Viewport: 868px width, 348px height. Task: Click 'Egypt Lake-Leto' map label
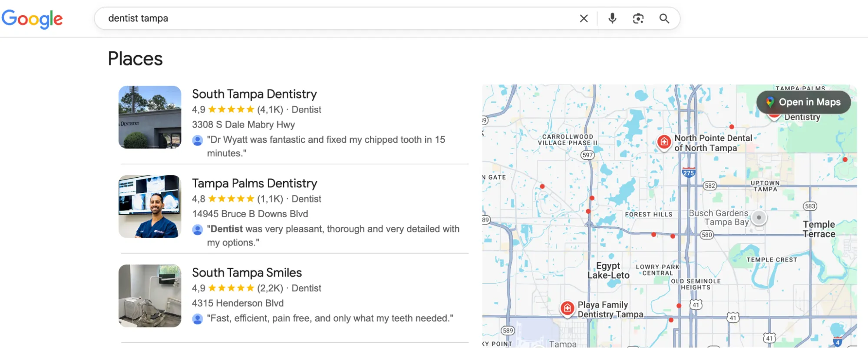[608, 270]
